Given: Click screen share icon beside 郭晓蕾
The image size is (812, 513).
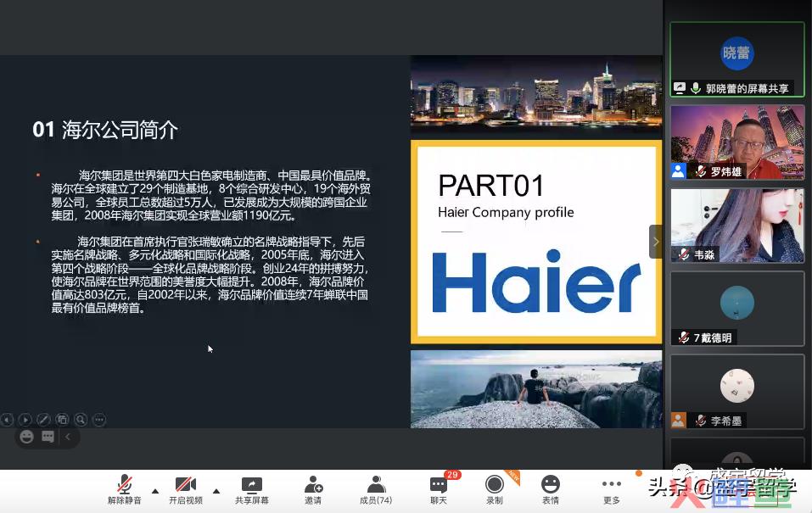Looking at the screenshot, I should [680, 88].
